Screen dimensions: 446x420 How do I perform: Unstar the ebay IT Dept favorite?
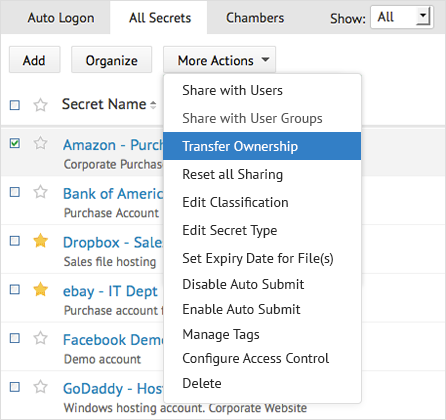(41, 289)
